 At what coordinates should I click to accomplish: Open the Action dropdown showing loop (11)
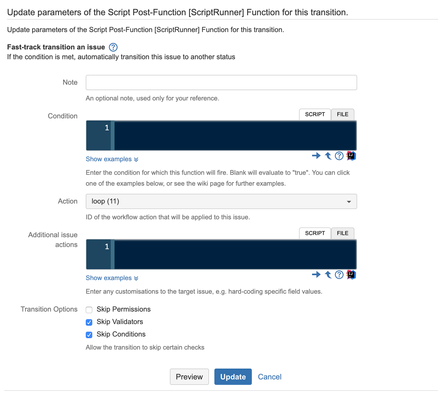[x=221, y=201]
